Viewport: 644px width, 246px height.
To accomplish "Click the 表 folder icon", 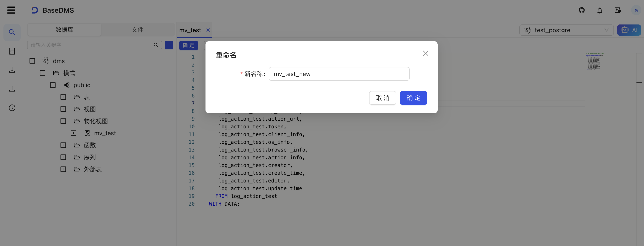I will tap(77, 97).
